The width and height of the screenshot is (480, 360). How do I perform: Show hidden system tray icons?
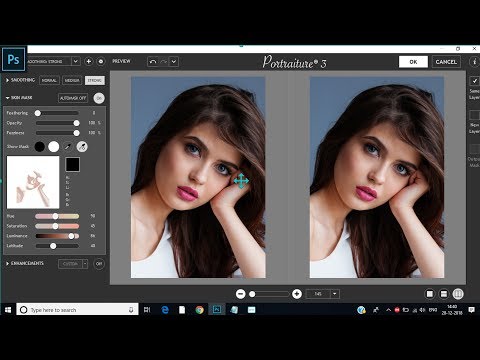[388, 310]
